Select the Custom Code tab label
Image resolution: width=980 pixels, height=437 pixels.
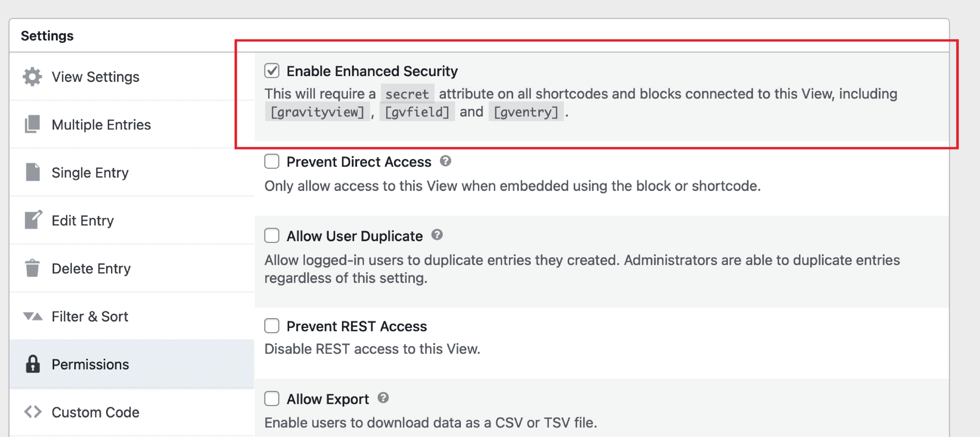pos(95,412)
